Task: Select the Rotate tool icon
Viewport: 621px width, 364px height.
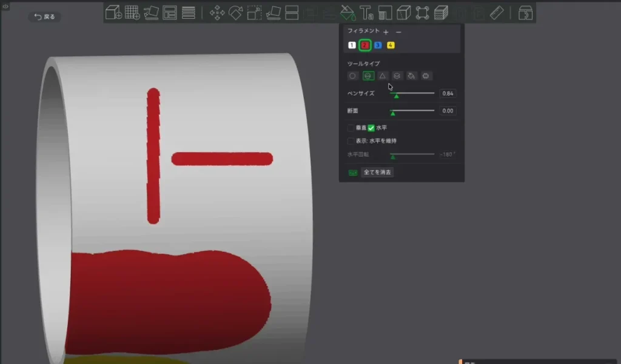Action: pos(236,13)
